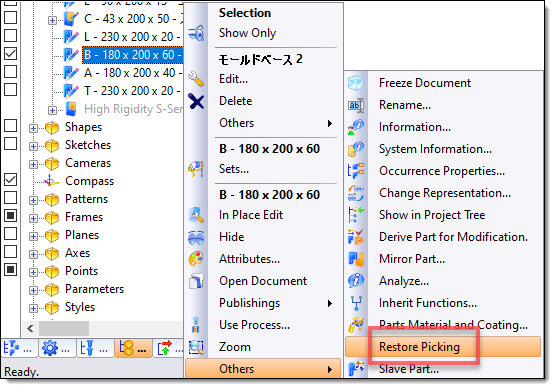Check the checkbox beside L - 230 x 200 x 20
This screenshot has height=389, width=555.
point(11,36)
